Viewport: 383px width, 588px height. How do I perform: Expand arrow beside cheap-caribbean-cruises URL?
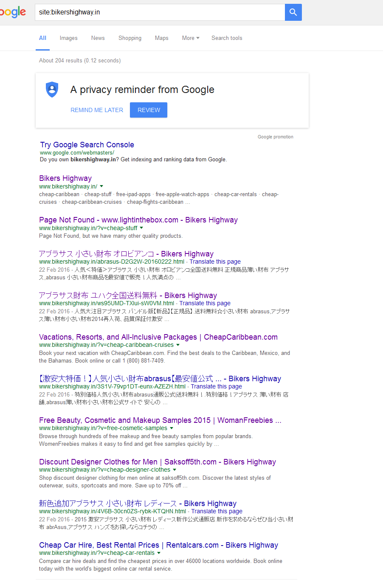(178, 345)
